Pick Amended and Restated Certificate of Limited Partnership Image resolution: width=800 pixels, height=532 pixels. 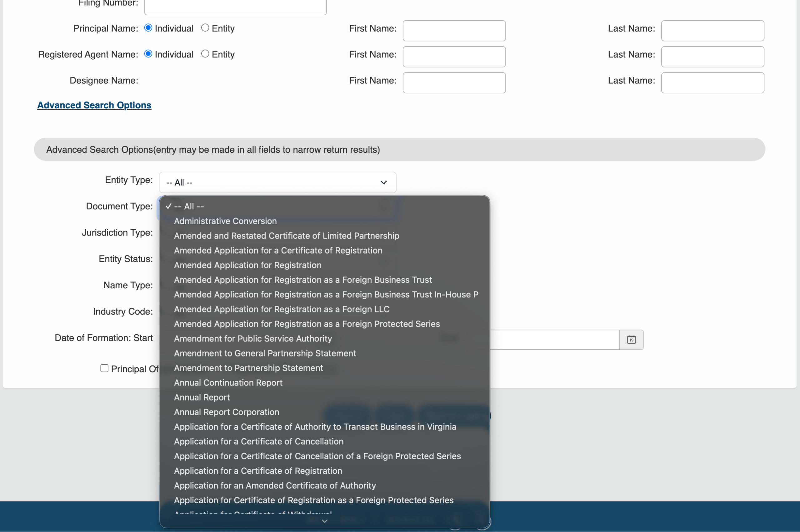pyautogui.click(x=324, y=236)
